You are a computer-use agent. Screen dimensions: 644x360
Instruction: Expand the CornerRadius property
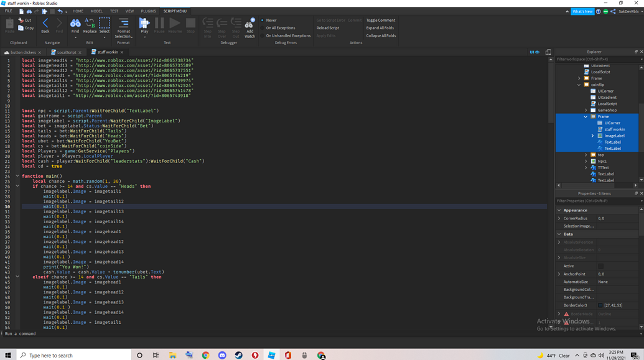click(559, 218)
